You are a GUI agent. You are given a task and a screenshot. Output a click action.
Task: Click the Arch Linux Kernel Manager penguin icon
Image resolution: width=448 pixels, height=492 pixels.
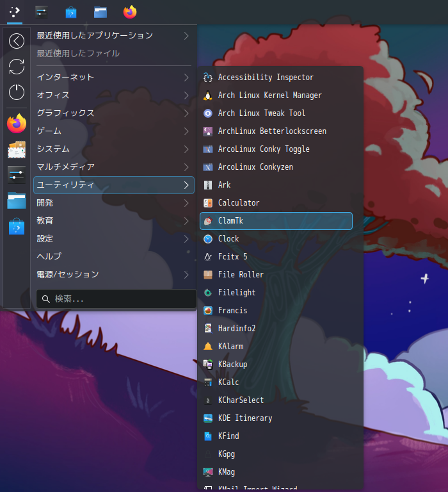[208, 95]
